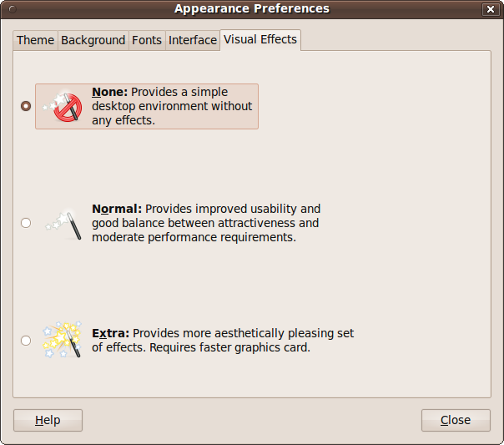The width and height of the screenshot is (504, 445).
Task: Close the window using the title bar X
Action: (490, 9)
